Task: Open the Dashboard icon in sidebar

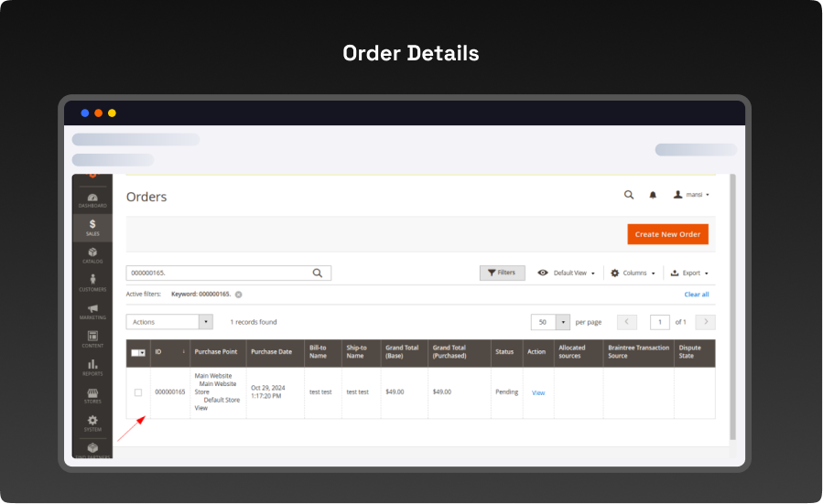Action: coord(92,199)
